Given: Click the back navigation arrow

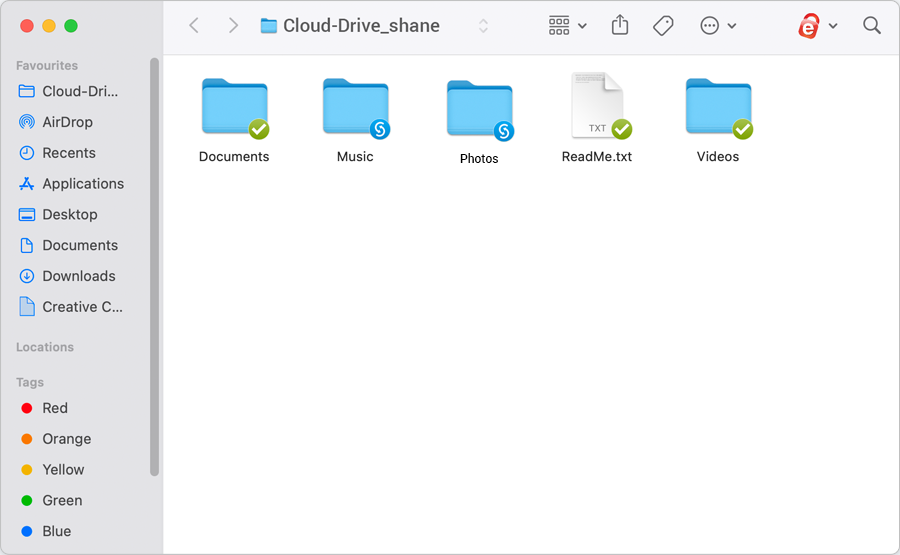Looking at the screenshot, I should tap(194, 26).
